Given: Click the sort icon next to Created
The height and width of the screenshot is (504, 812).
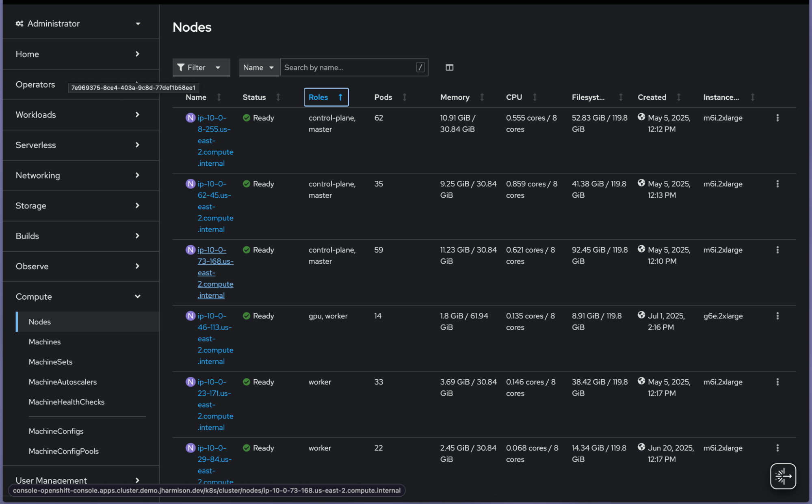Looking at the screenshot, I should [679, 97].
